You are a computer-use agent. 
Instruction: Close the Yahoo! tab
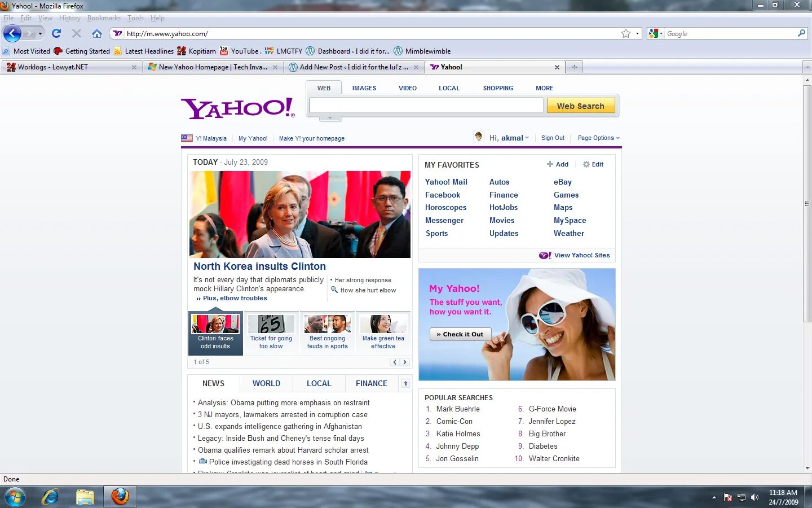557,67
